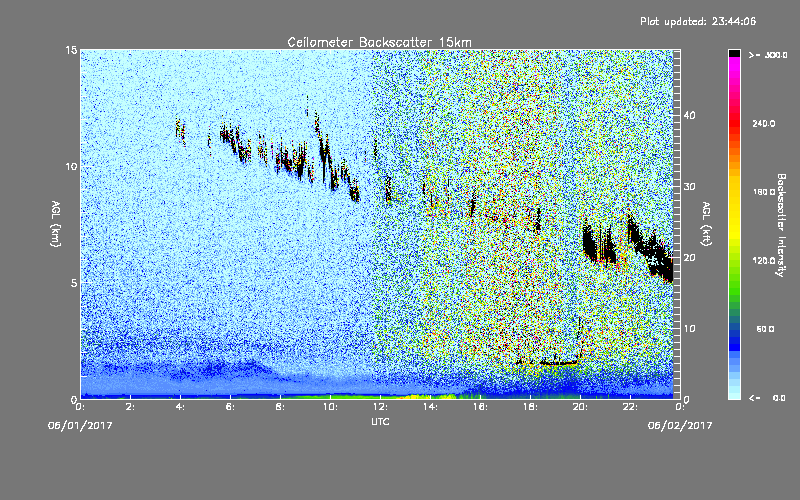The height and width of the screenshot is (500, 800).
Task: Click the '20:' hour tick label
Action: 580,407
